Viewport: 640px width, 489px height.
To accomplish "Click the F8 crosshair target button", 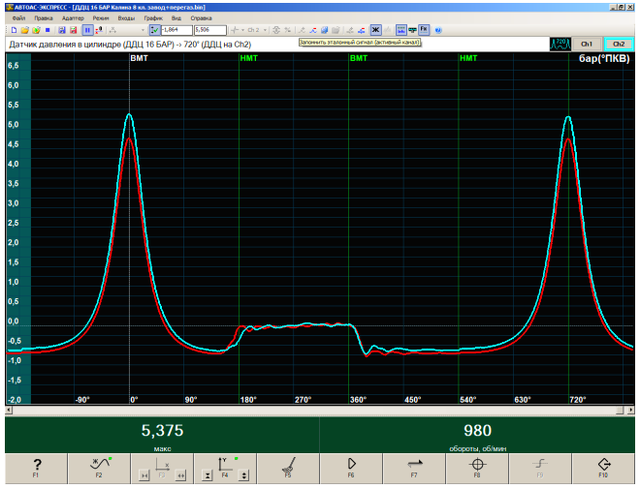I will click(x=477, y=468).
